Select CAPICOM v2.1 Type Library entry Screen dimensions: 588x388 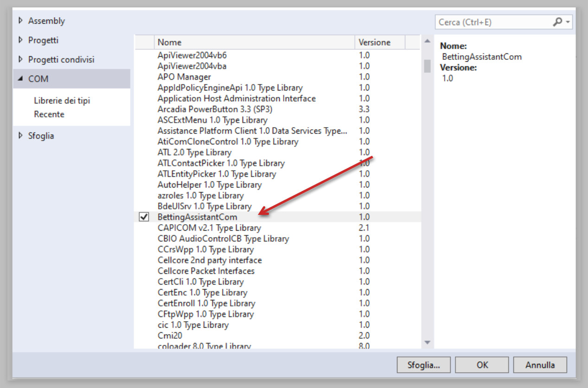coord(209,228)
